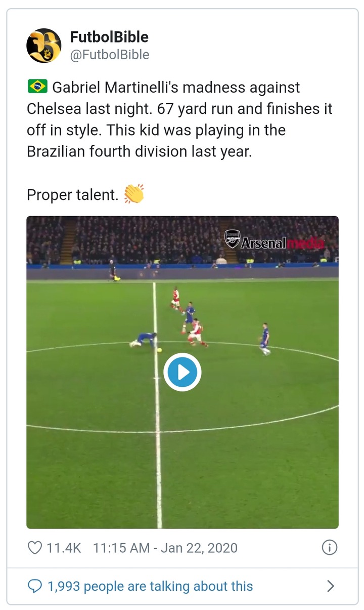This screenshot has height=610, width=364.
Task: Open the tweet info icon
Action: tap(329, 547)
